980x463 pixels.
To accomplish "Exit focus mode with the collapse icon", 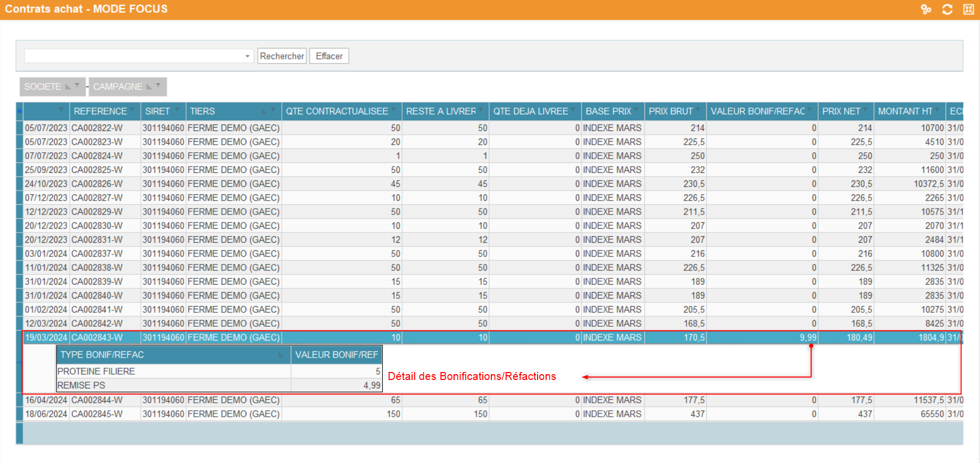I will coord(968,9).
